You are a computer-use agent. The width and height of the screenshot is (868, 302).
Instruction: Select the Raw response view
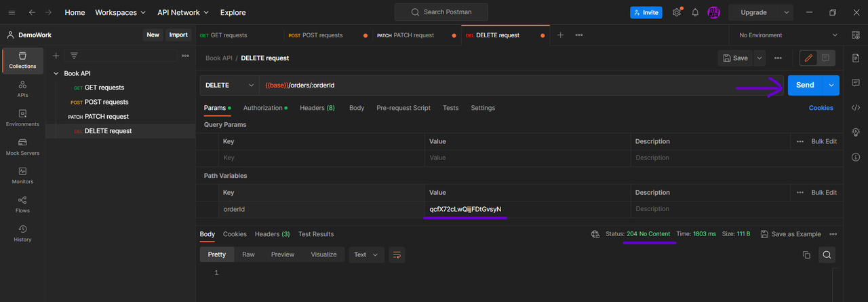[249, 254]
